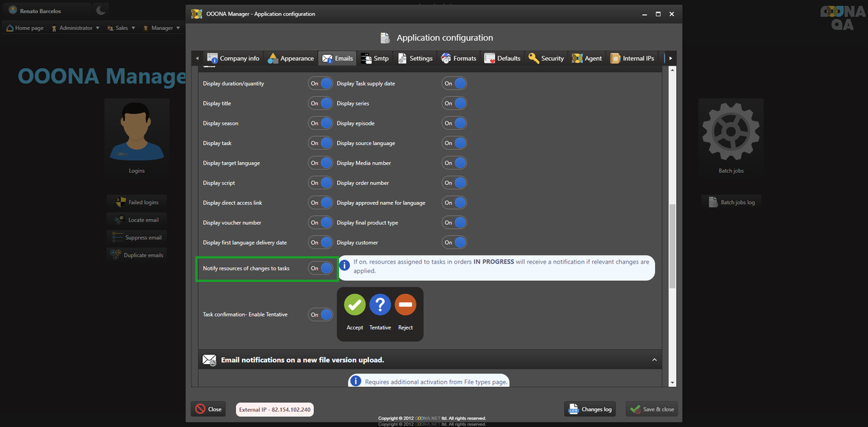
Task: Toggle dark mode moon icon
Action: (100, 10)
